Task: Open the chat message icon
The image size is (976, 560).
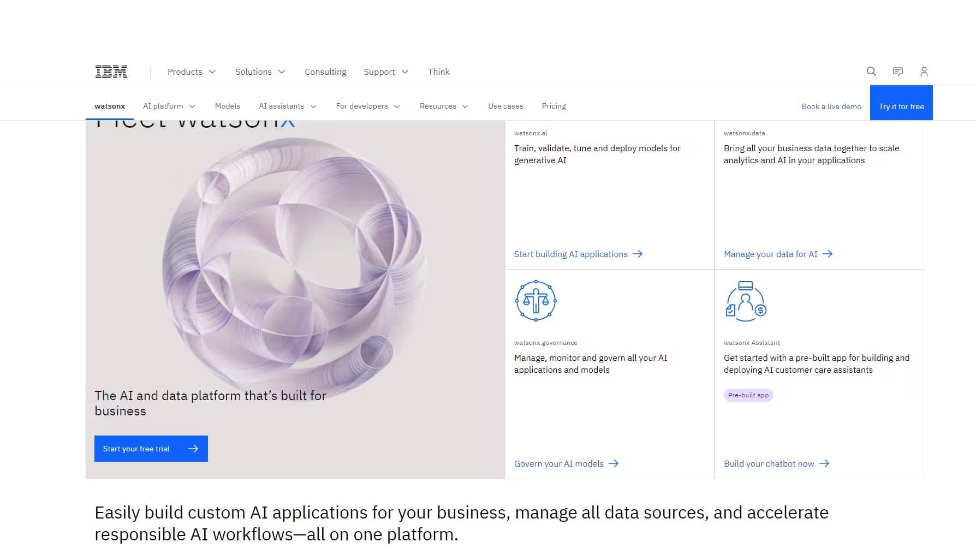Action: 897,72
